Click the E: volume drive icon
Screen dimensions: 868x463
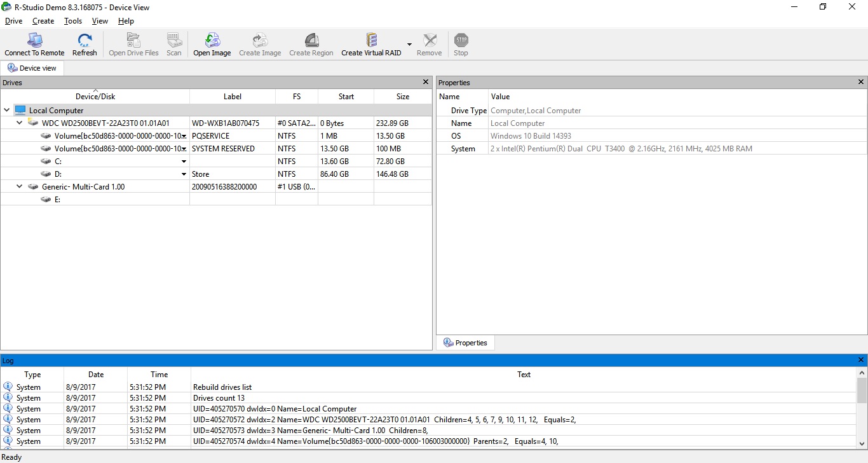pos(46,199)
